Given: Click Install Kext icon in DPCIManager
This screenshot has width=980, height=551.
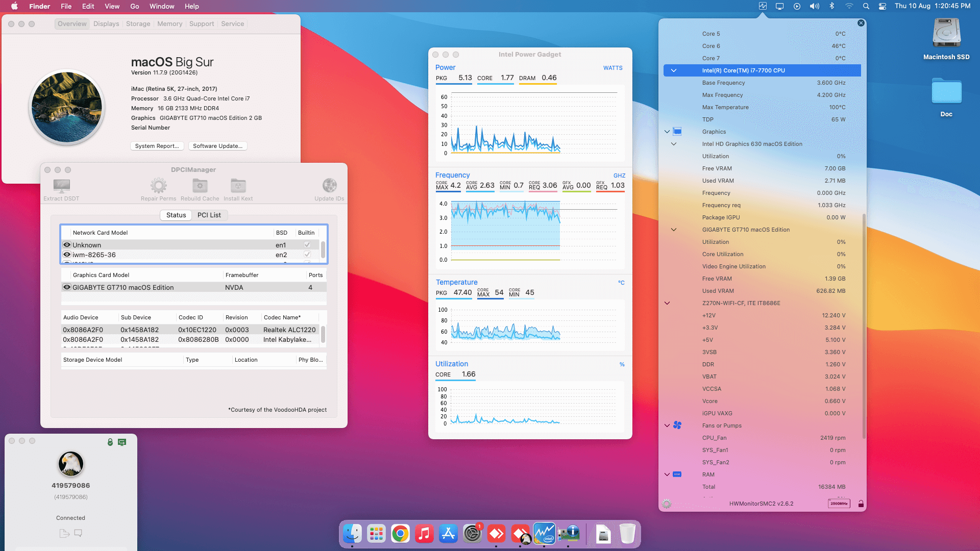Looking at the screenshot, I should pyautogui.click(x=238, y=186).
